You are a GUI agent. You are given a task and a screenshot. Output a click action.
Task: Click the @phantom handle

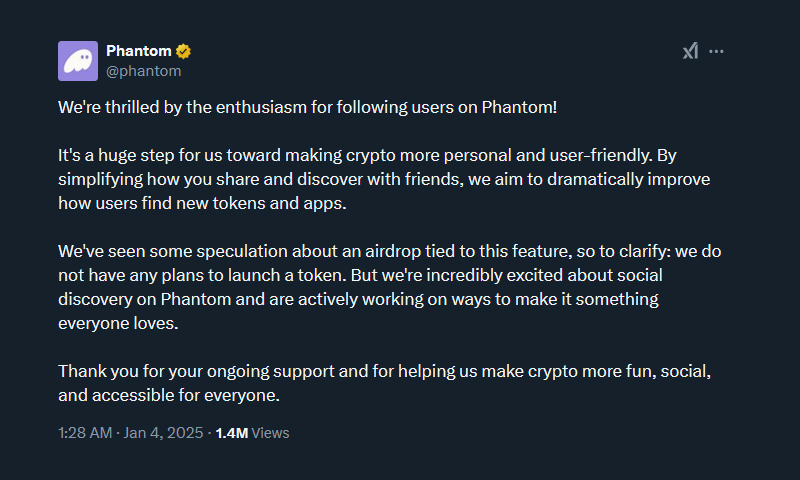tap(143, 71)
